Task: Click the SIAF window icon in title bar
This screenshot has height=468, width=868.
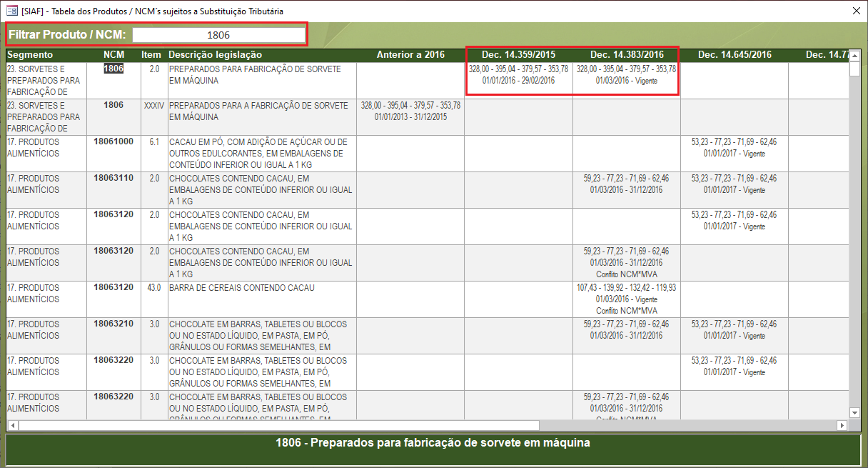Action: pos(11,11)
